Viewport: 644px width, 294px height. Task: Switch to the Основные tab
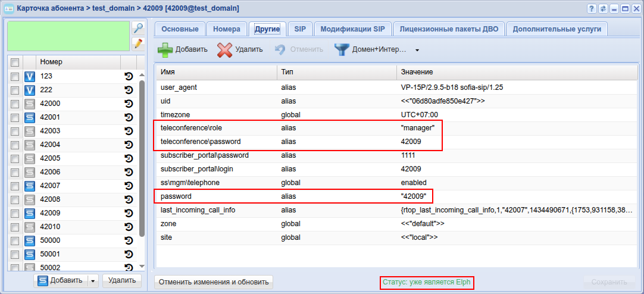(180, 29)
